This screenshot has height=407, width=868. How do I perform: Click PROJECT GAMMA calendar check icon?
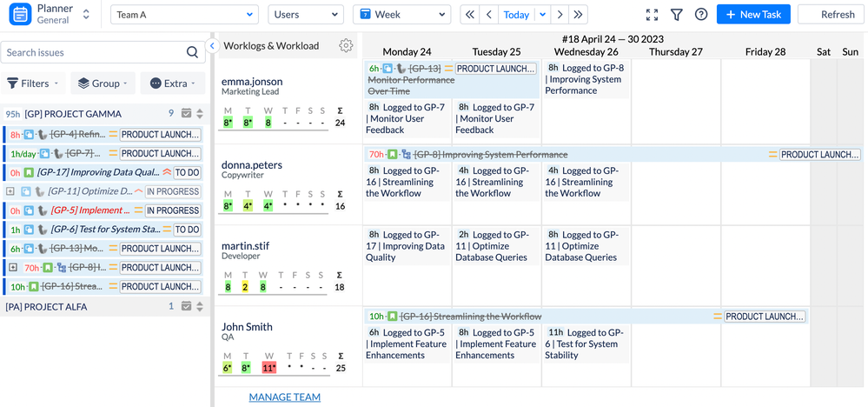coord(187,114)
